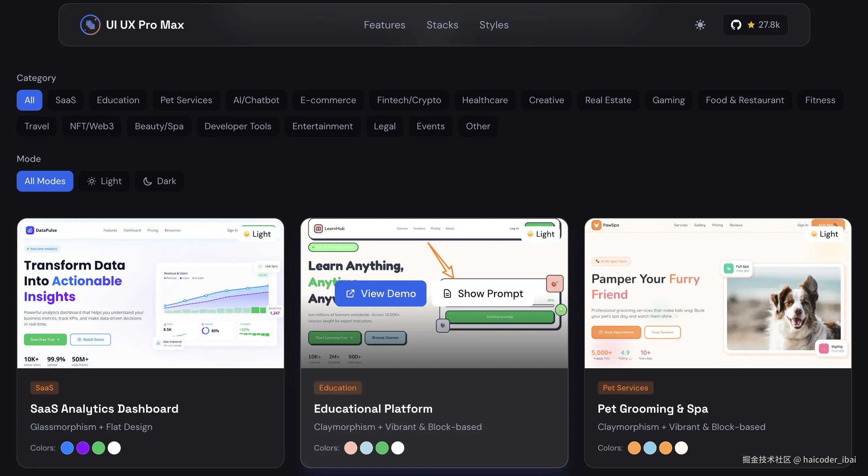The height and width of the screenshot is (476, 868).
Task: Select the Fintech/Crypto category
Action: (x=409, y=100)
